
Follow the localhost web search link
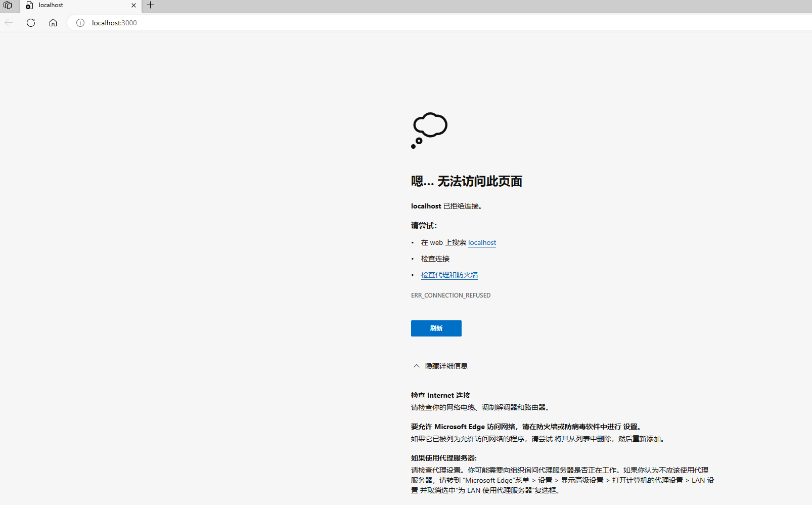(x=481, y=242)
